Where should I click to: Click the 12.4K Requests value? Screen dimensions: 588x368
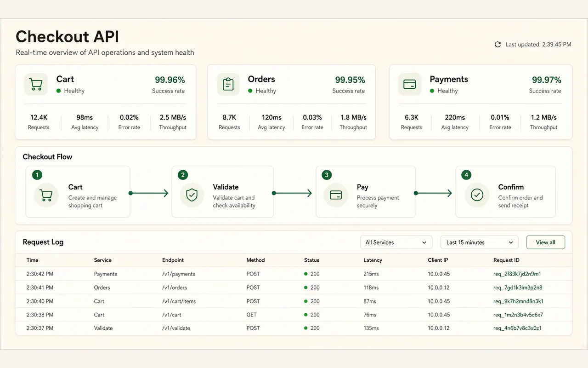click(x=40, y=117)
